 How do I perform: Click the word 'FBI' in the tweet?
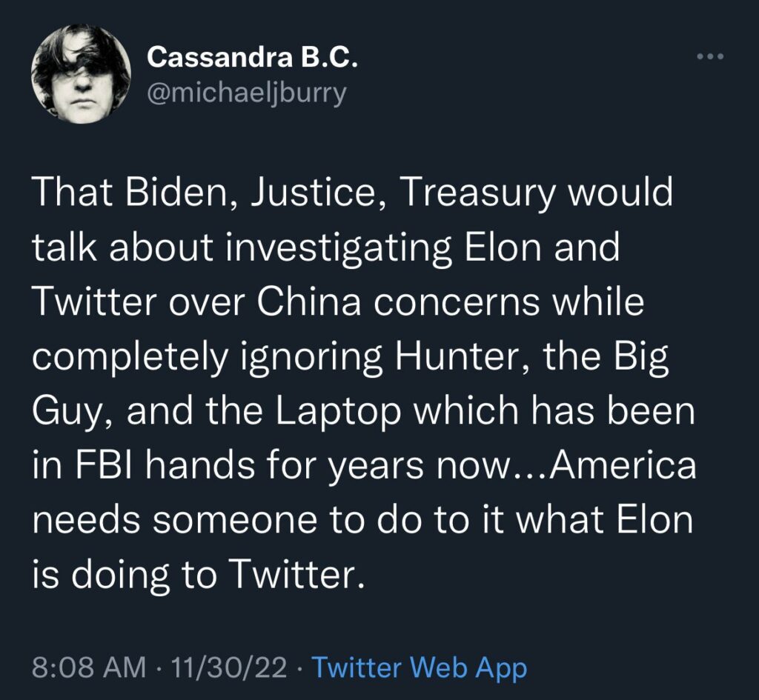pyautogui.click(x=102, y=465)
